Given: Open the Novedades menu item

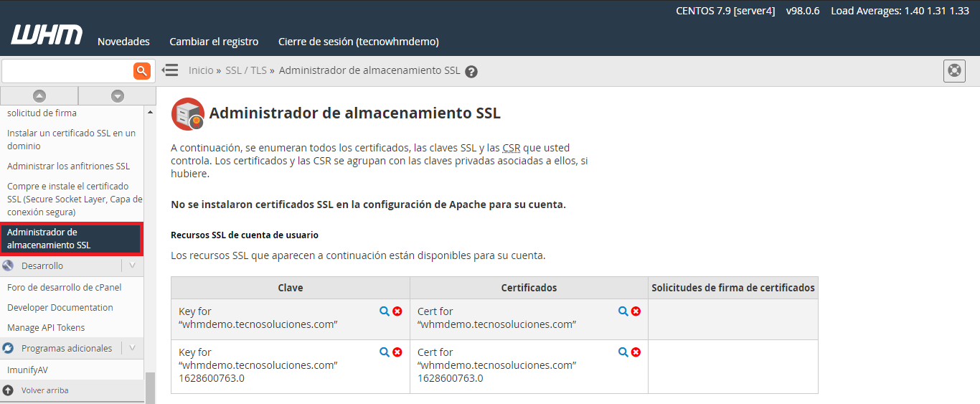Looking at the screenshot, I should point(123,42).
